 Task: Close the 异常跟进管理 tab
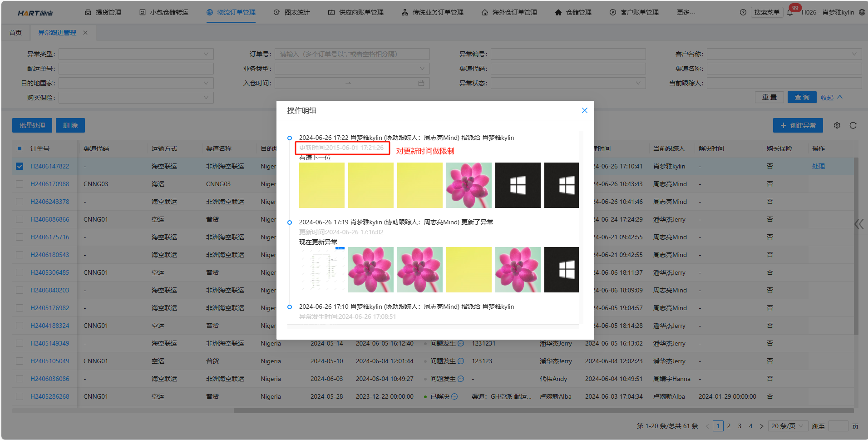coord(85,33)
